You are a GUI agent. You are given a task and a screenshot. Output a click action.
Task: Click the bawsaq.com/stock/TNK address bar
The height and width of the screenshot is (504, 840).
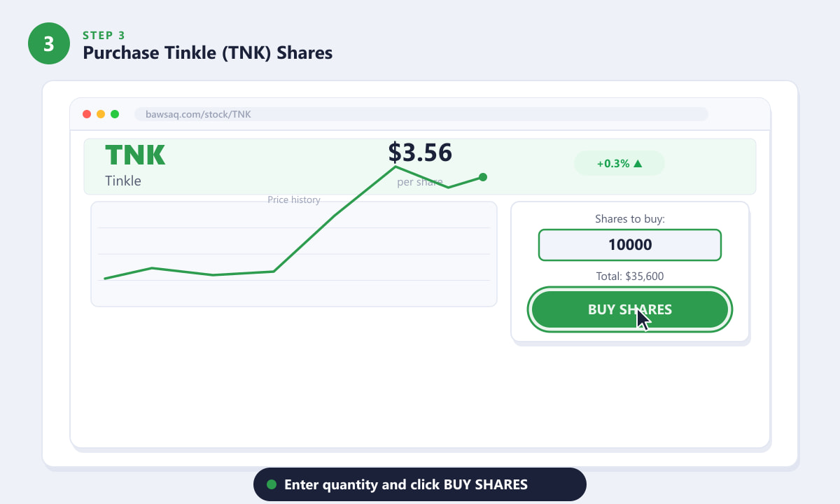click(x=421, y=114)
